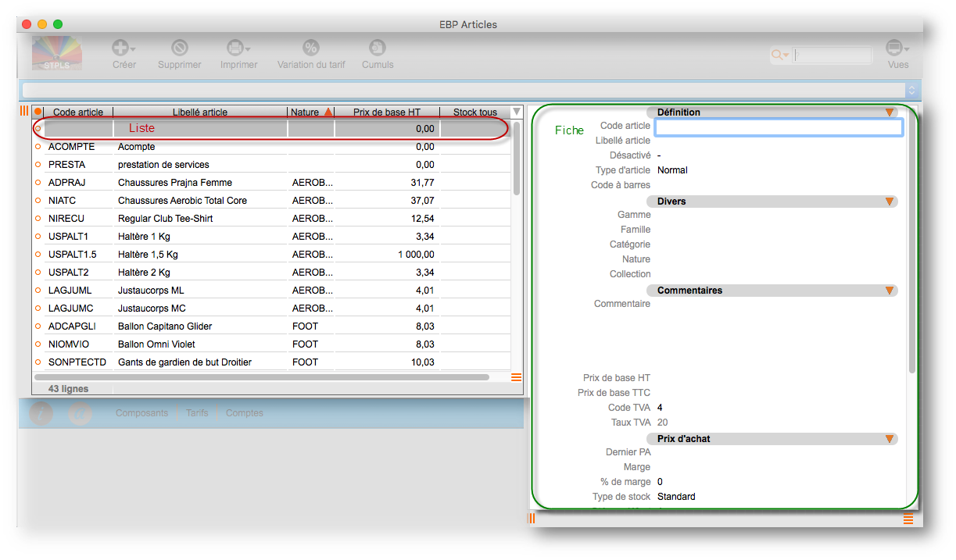This screenshot has width=956, height=560.
Task: Click the Code article input field
Action: point(778,127)
